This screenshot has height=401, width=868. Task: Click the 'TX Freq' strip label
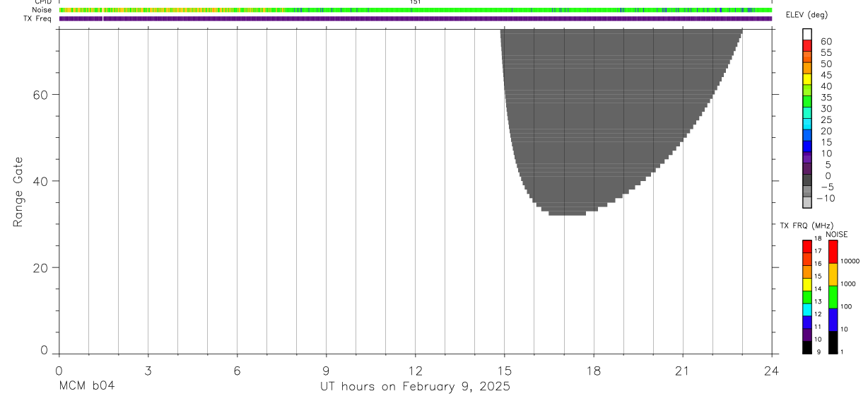(x=38, y=18)
